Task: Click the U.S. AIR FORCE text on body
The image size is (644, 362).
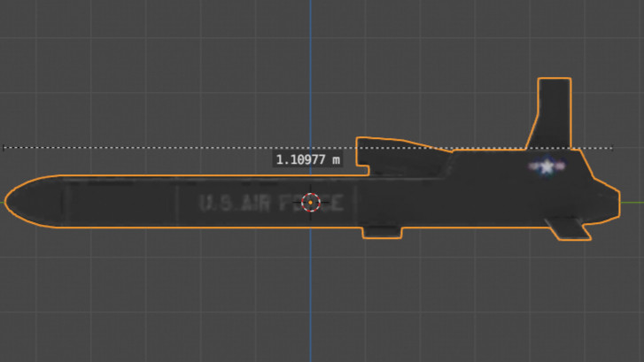Action: [271, 204]
